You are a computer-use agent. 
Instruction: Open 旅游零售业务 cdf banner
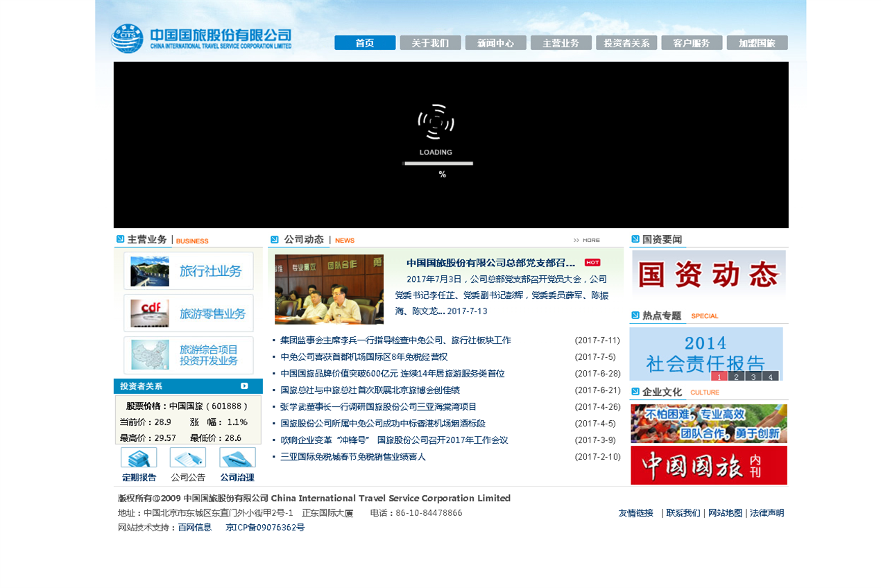click(189, 313)
